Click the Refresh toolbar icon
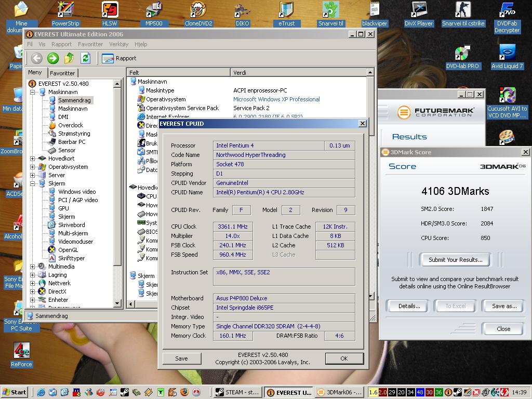This screenshot has height=399, width=532. click(85, 58)
